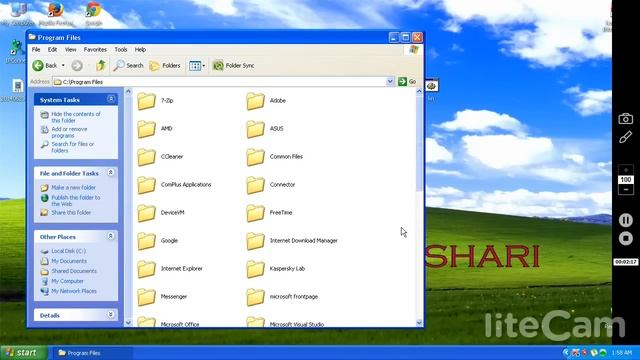The width and height of the screenshot is (640, 360).
Task: Select the Common Files folder icon
Action: (256, 157)
